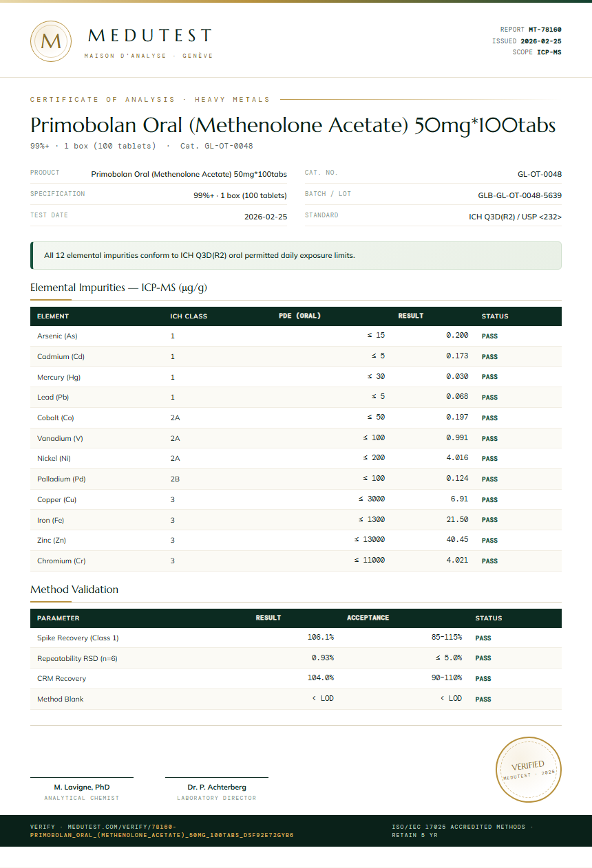Select the Cadmium (Cd) row label

61,356
